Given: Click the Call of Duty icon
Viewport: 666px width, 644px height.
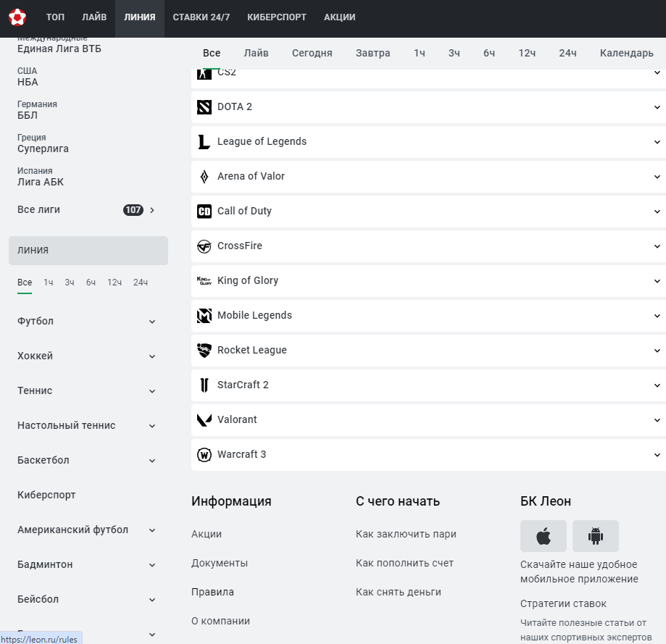Looking at the screenshot, I should [x=204, y=212].
